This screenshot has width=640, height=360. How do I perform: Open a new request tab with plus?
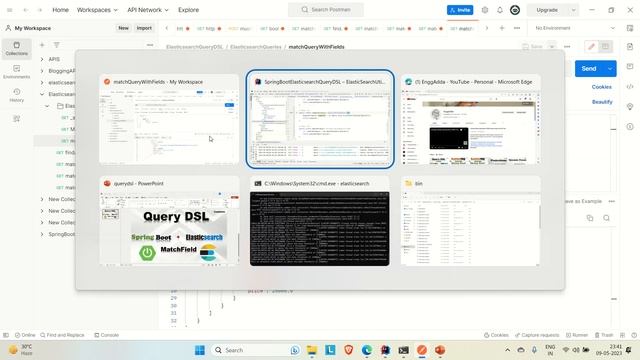coord(502,28)
